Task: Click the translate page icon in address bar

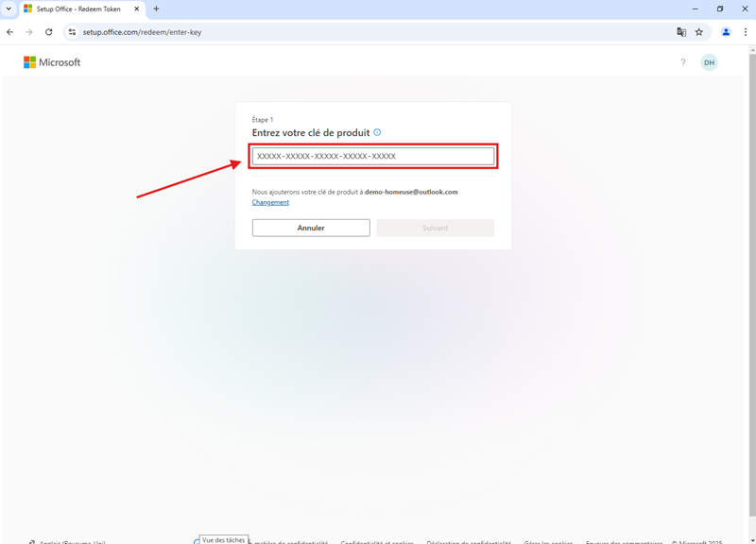Action: pyautogui.click(x=681, y=32)
